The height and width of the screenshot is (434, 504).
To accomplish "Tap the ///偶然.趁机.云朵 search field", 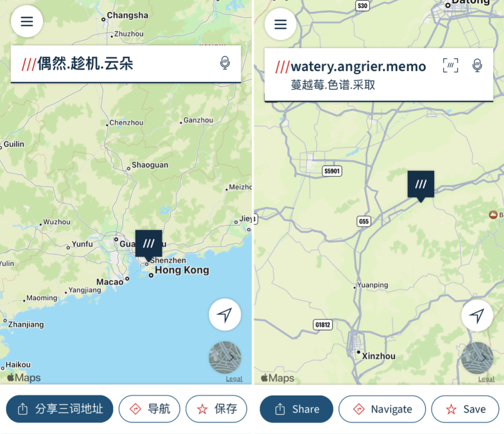I will point(126,64).
